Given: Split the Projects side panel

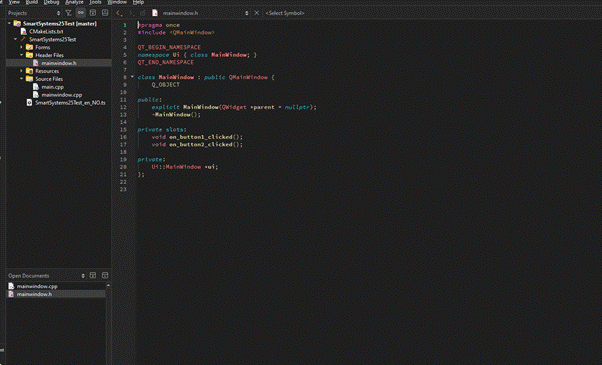Looking at the screenshot, I should 93,13.
